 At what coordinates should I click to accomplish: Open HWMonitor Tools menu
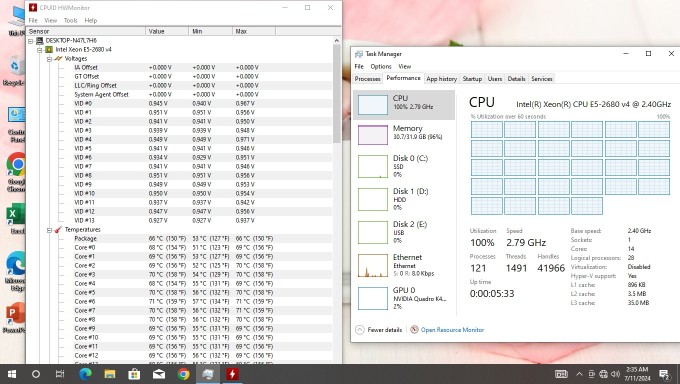tap(70, 20)
